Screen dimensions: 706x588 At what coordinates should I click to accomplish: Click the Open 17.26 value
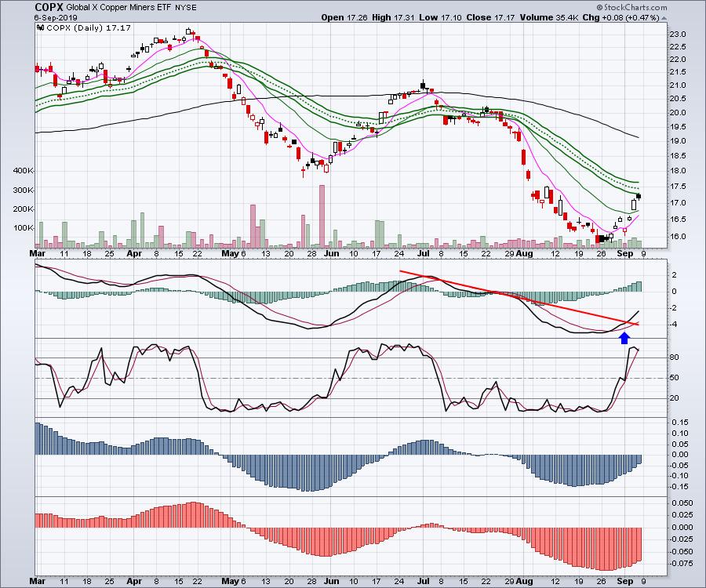(x=344, y=17)
